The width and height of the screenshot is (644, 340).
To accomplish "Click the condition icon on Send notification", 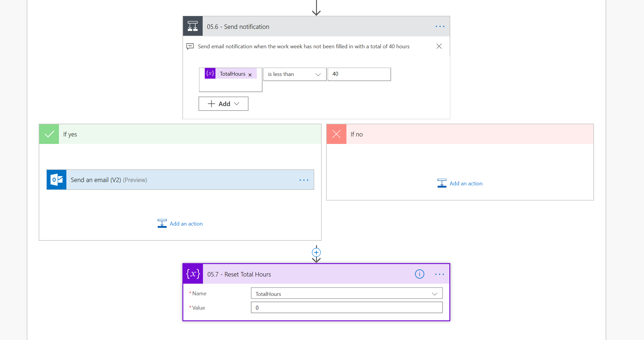I will click(193, 26).
